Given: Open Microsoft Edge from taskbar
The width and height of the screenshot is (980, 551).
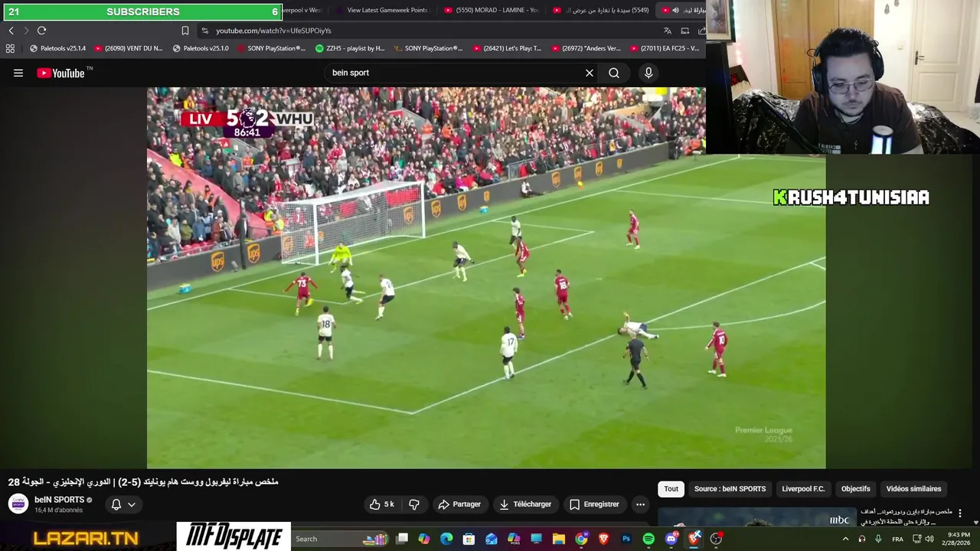Looking at the screenshot, I should point(446,539).
